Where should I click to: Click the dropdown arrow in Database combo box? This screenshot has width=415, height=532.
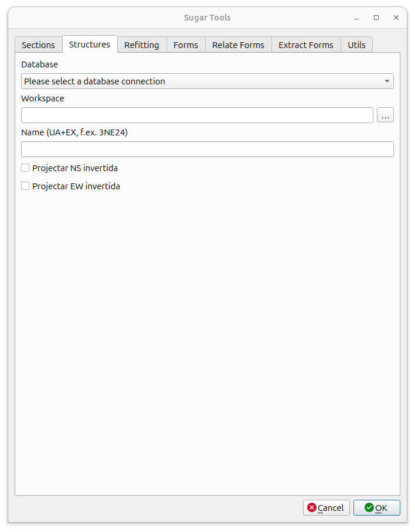(x=387, y=81)
